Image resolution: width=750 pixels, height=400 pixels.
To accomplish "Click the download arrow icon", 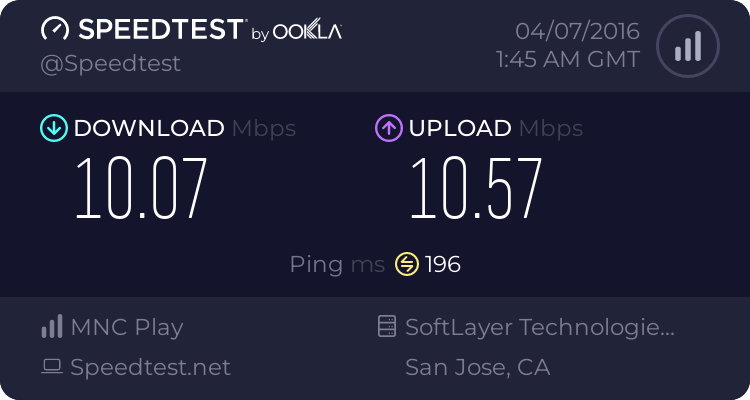I will coord(53,128).
